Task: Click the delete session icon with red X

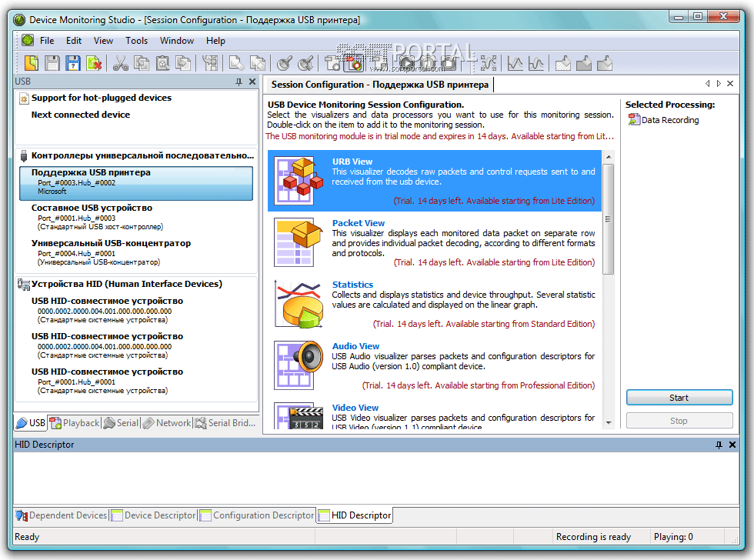Action: [x=94, y=63]
